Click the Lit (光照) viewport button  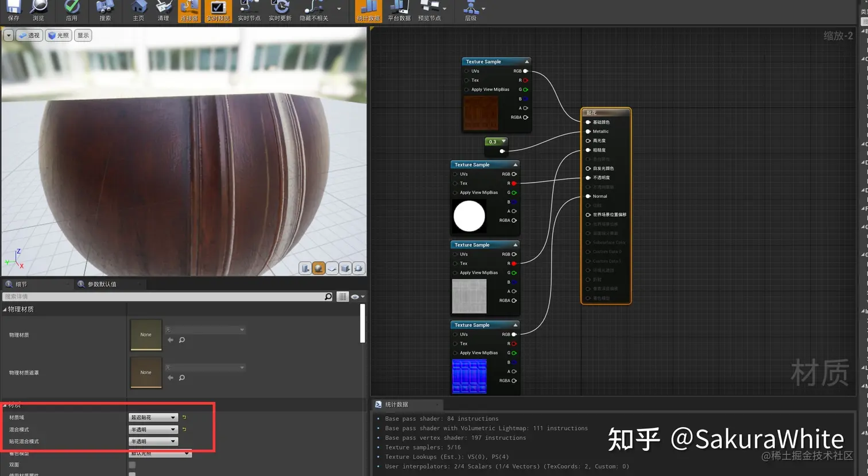(x=59, y=36)
